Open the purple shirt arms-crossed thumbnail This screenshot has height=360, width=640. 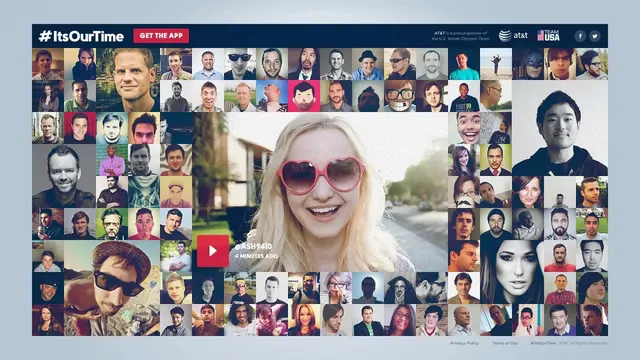pyautogui.click(x=112, y=160)
